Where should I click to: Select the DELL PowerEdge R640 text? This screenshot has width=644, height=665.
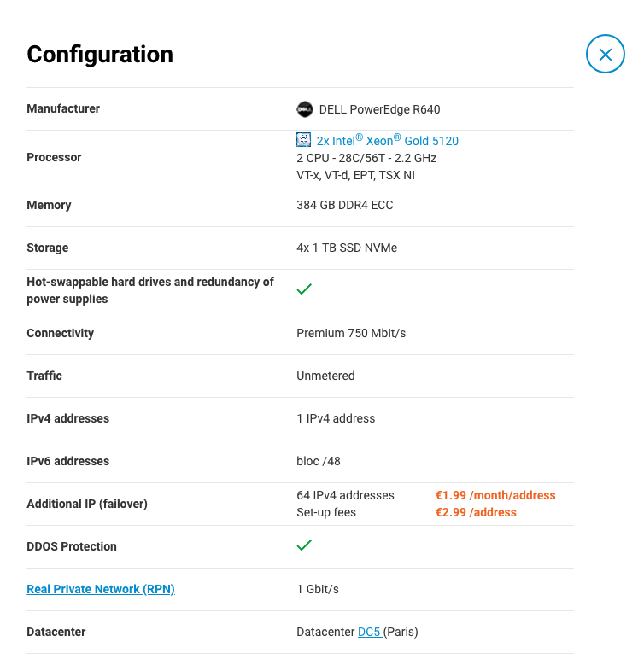[379, 109]
